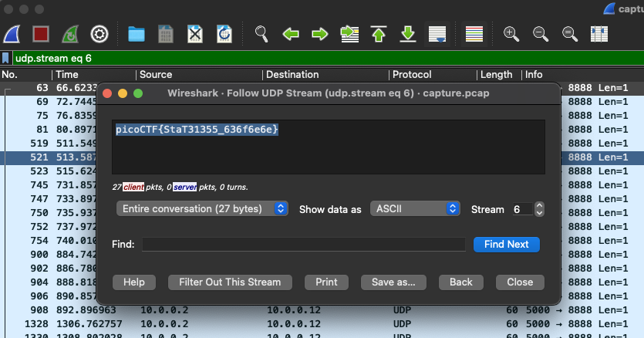The height and width of the screenshot is (338, 644).
Task: Sort packets by the No. column header
Action: (25, 74)
